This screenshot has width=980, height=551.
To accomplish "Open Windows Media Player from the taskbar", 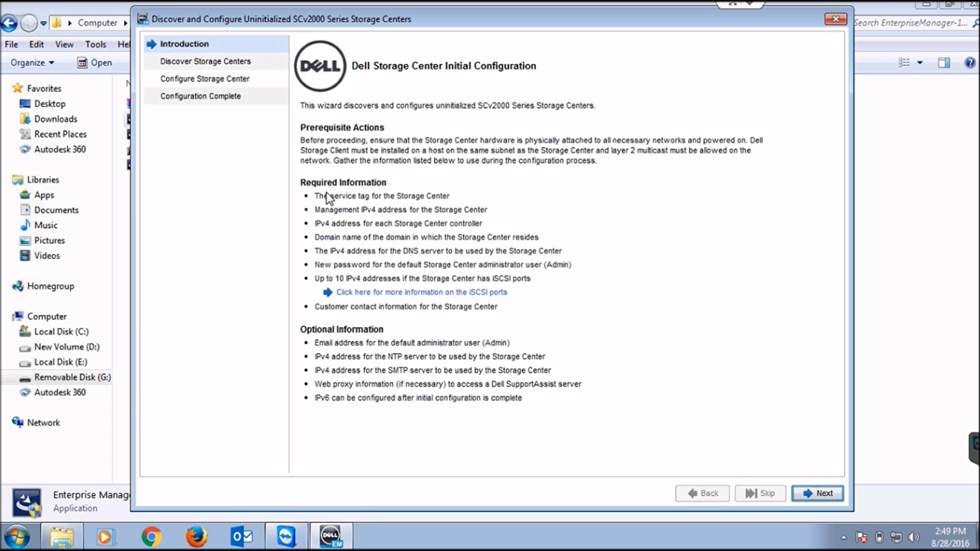I will tap(106, 536).
